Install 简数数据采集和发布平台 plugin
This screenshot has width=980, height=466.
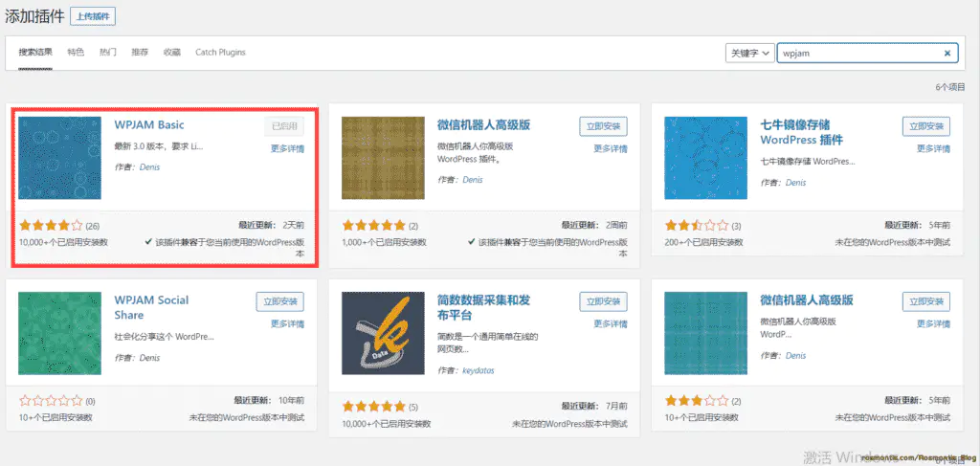[x=603, y=301]
